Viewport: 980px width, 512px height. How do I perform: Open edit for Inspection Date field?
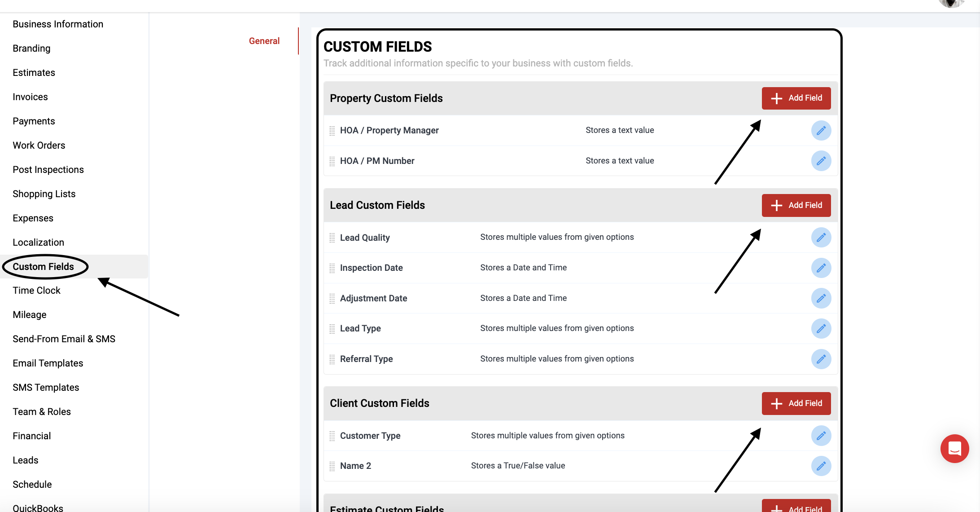(821, 268)
